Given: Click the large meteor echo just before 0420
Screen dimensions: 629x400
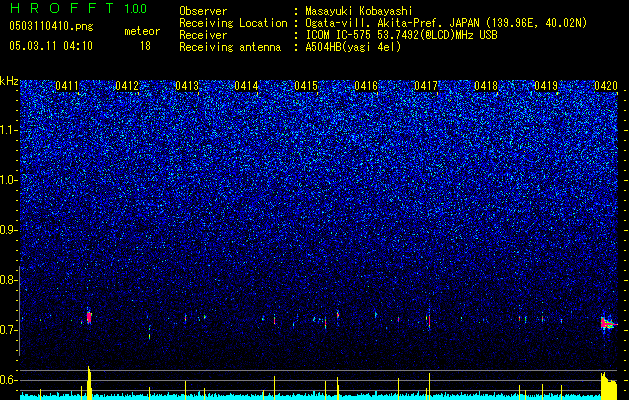Looking at the screenshot, I should coord(607,323).
